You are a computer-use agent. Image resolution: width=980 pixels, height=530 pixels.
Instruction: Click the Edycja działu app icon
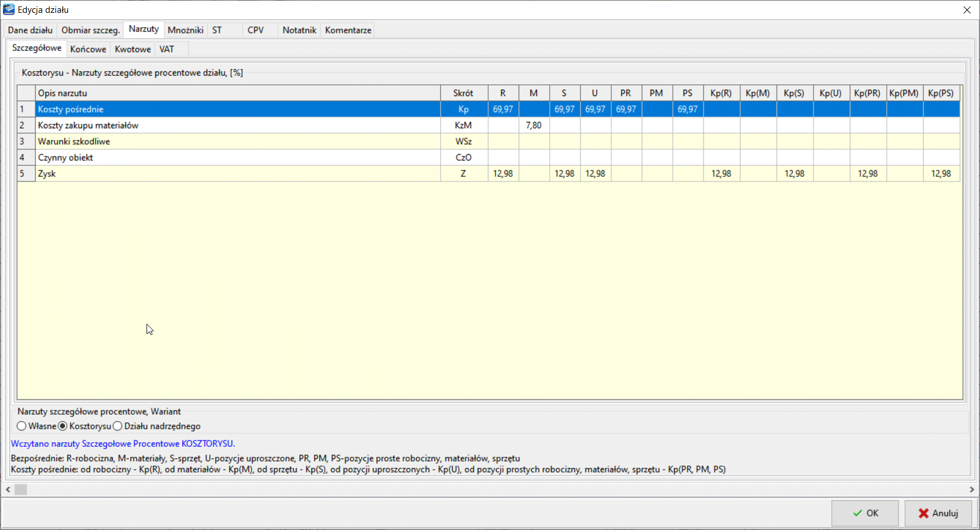[x=8, y=9]
